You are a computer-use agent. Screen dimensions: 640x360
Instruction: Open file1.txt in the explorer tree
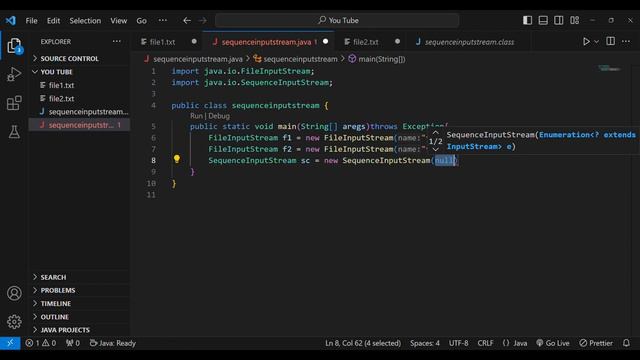[x=80, y=85]
